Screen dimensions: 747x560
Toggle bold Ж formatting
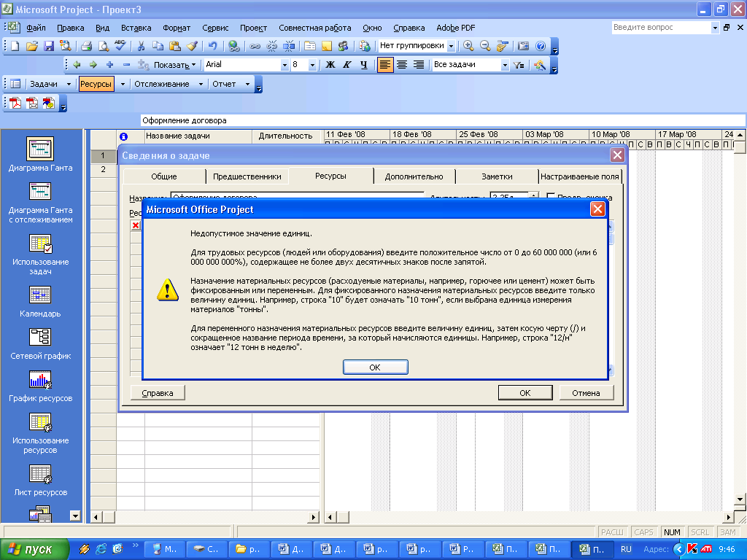330,65
